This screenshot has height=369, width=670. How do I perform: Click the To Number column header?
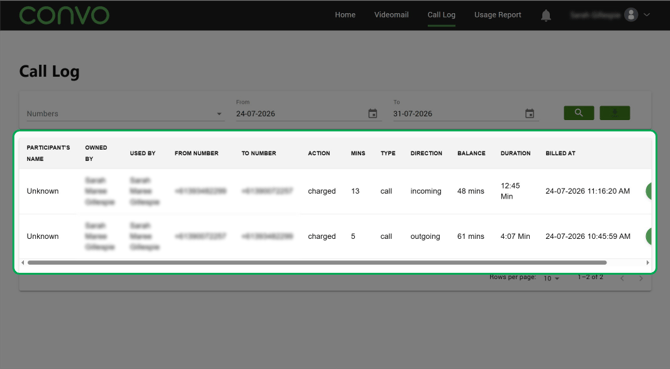click(259, 153)
